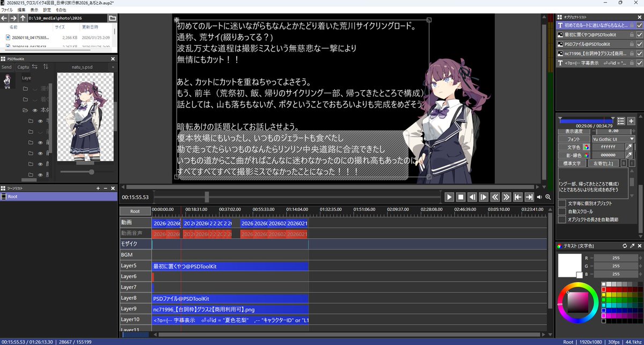Select the red swatch in the palette
Screen dimensions: 644x345
pos(604,289)
